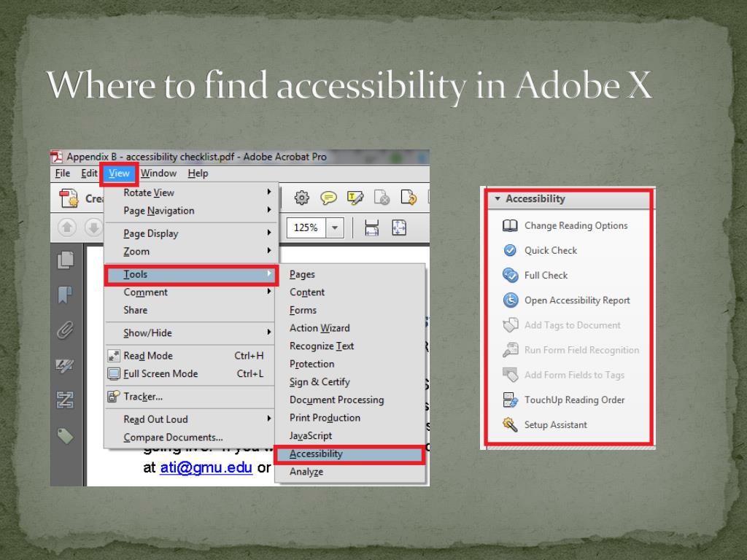Click the Full Screen Mode monitor icon

(x=113, y=374)
